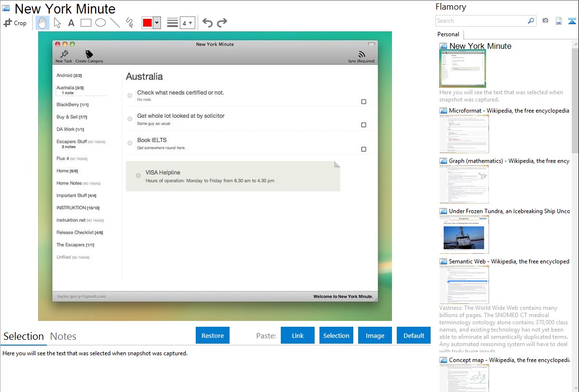
Task: Open Under Frozen Tundra snapshot title
Action: click(x=509, y=211)
